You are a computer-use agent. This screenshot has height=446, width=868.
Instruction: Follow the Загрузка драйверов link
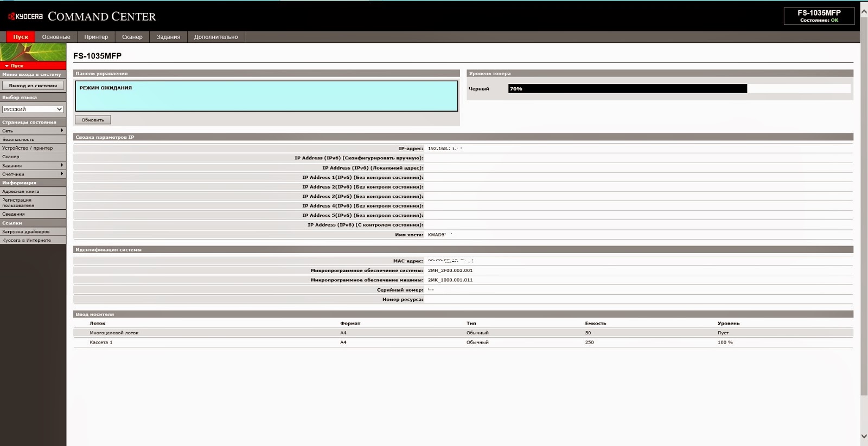coord(33,231)
